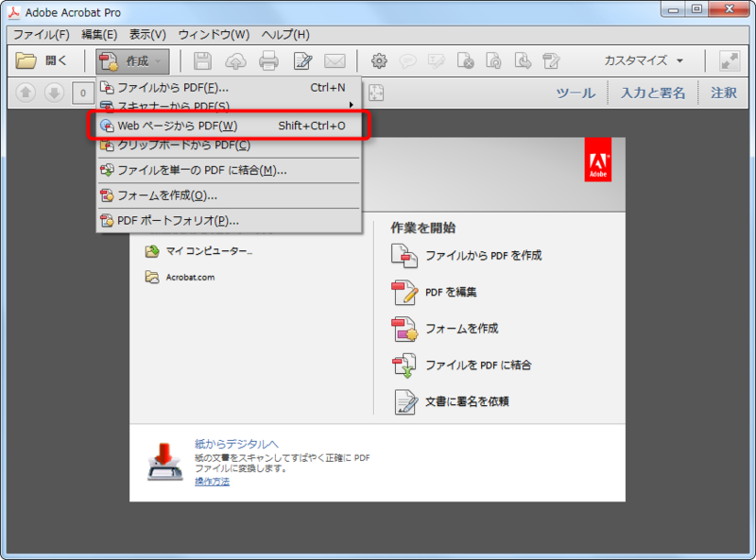The image size is (756, 560).
Task: Click the Acrobat.com folder icon
Action: [x=152, y=277]
